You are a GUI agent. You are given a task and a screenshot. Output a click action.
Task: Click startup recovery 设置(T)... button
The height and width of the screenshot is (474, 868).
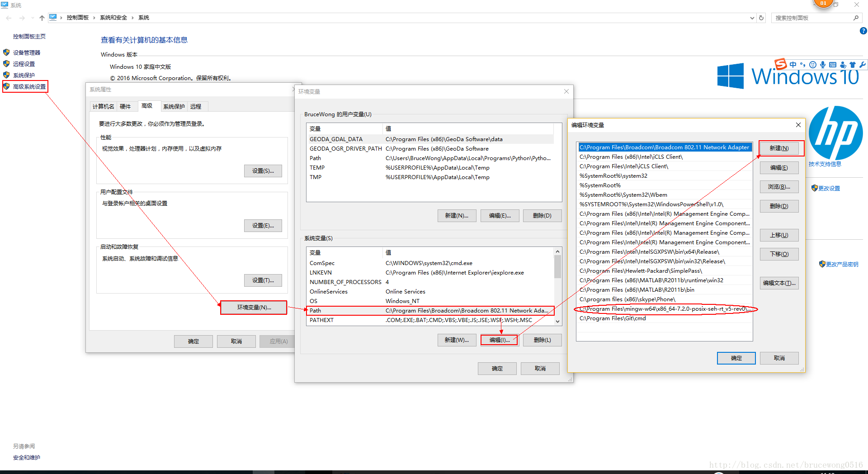[x=263, y=280]
